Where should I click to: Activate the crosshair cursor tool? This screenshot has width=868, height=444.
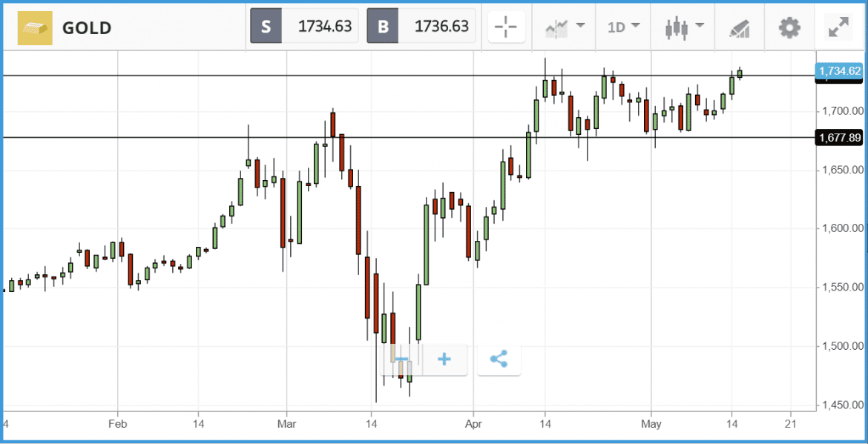pos(506,27)
